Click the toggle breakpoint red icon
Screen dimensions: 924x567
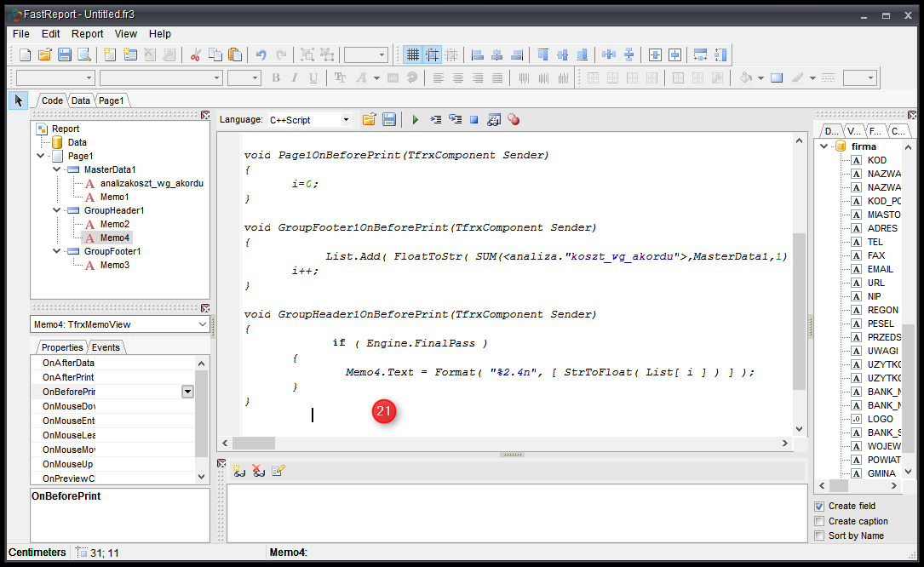pos(514,120)
